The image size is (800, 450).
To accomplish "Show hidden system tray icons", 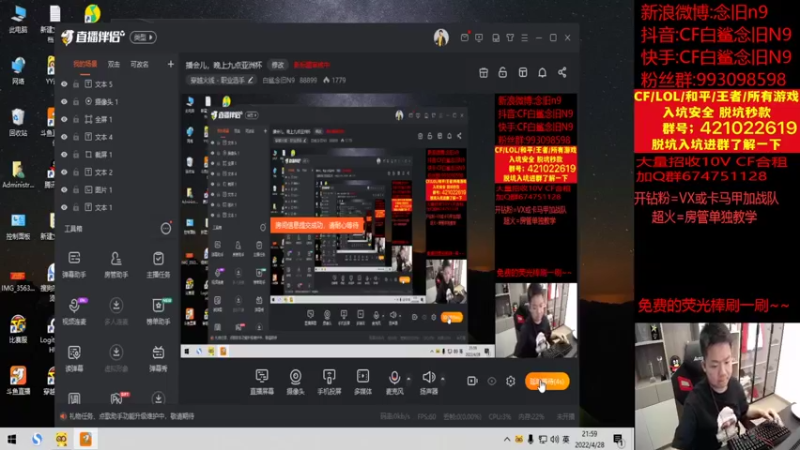I will click(x=507, y=439).
